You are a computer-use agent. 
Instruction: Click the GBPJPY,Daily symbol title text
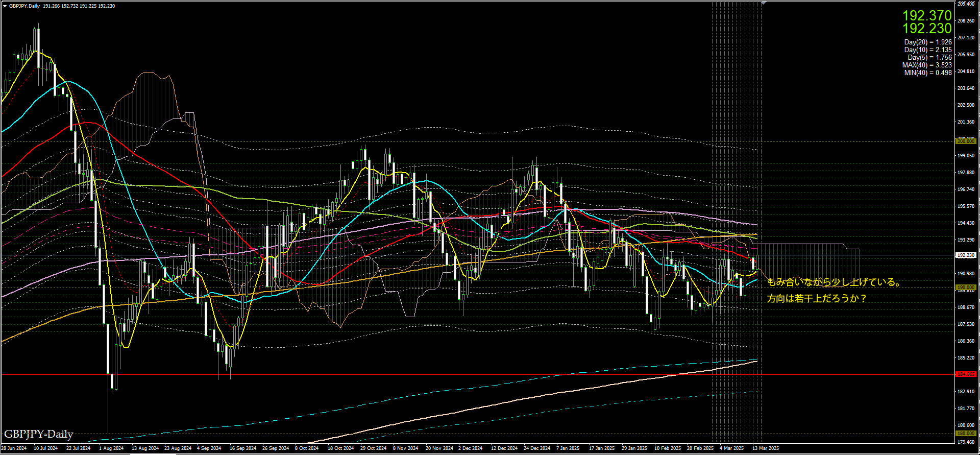tap(24, 6)
